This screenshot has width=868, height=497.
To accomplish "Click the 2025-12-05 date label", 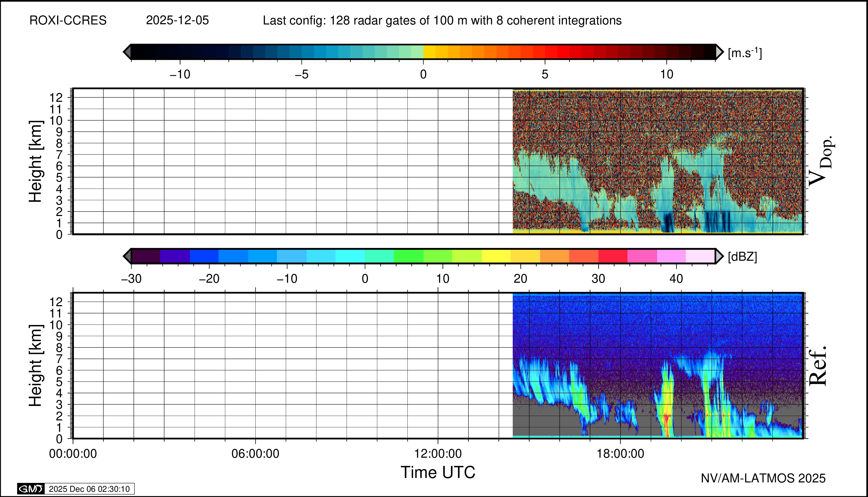I will click(177, 21).
